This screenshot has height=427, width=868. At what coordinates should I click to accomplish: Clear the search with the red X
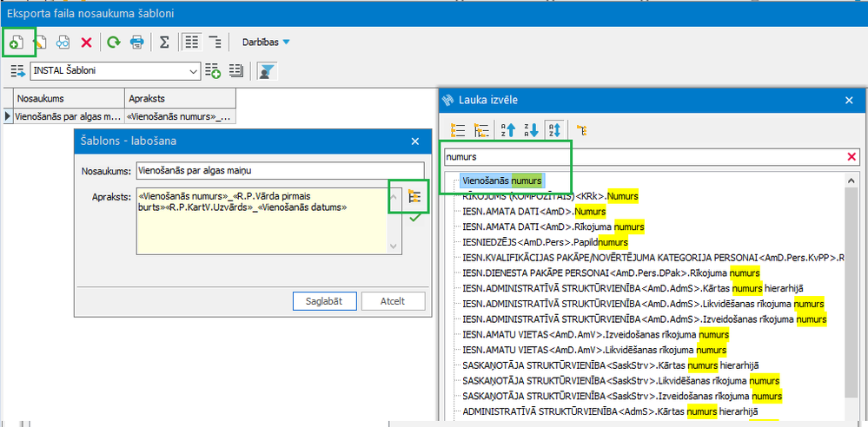coord(852,157)
